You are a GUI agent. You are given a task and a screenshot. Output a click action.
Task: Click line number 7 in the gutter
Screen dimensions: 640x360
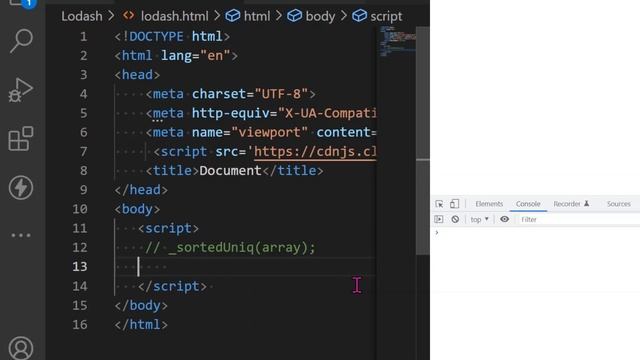[x=84, y=152]
